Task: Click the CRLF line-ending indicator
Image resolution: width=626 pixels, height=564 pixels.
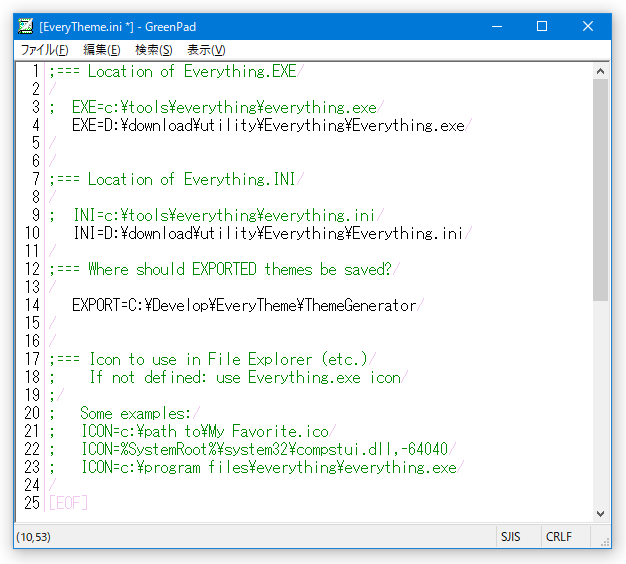Action: coord(559,536)
